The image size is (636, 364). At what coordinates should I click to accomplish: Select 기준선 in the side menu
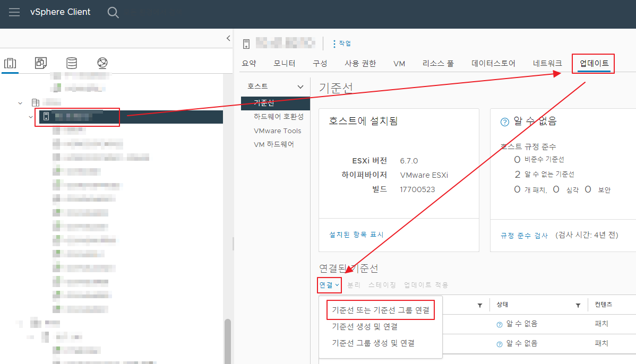coord(276,103)
